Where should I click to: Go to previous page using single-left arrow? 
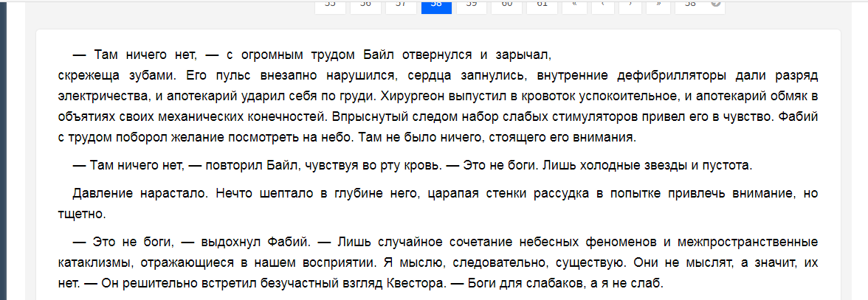click(x=602, y=4)
